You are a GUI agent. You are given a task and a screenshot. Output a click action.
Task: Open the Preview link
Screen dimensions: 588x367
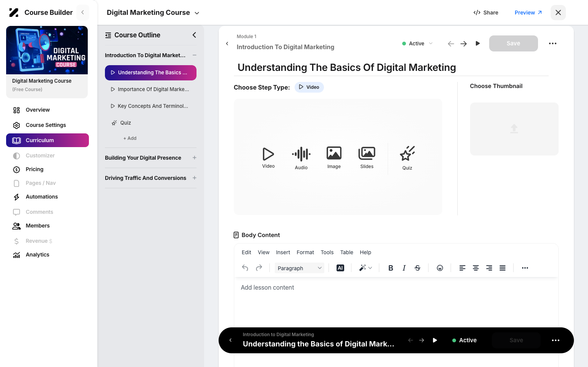528,13
